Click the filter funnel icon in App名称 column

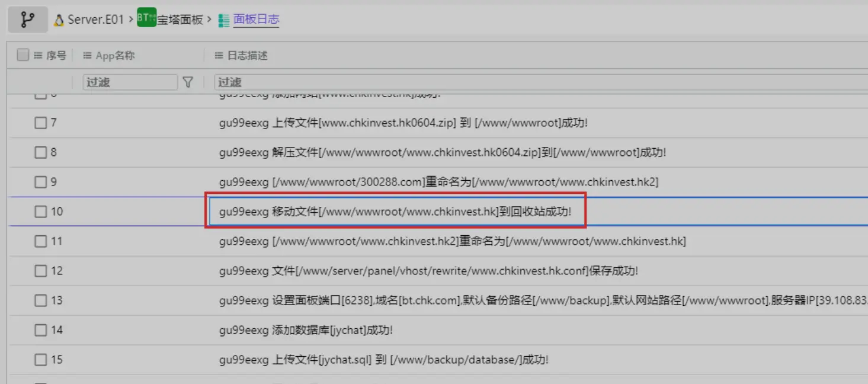click(188, 82)
